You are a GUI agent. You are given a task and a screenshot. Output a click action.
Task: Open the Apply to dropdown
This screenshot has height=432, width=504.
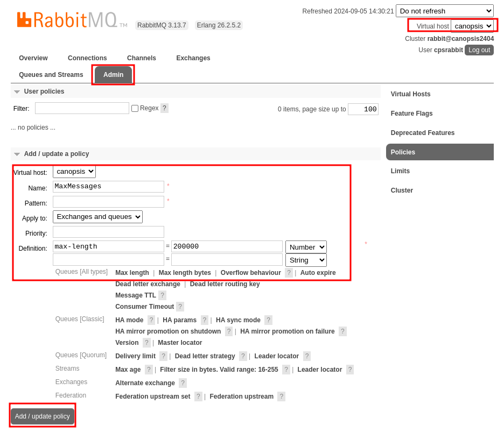[x=97, y=217]
